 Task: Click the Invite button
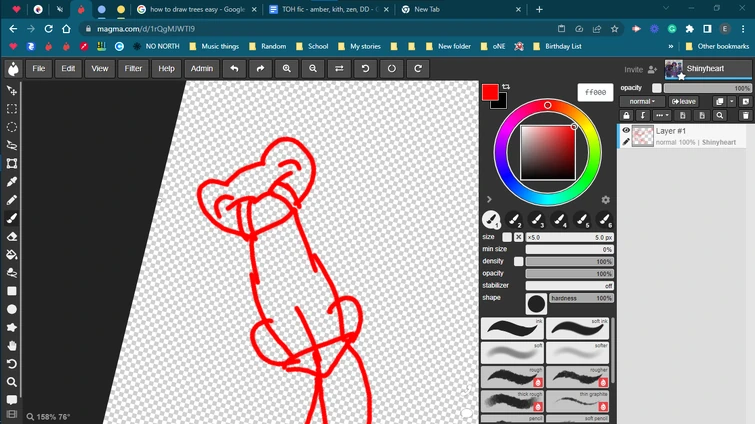[x=640, y=69]
